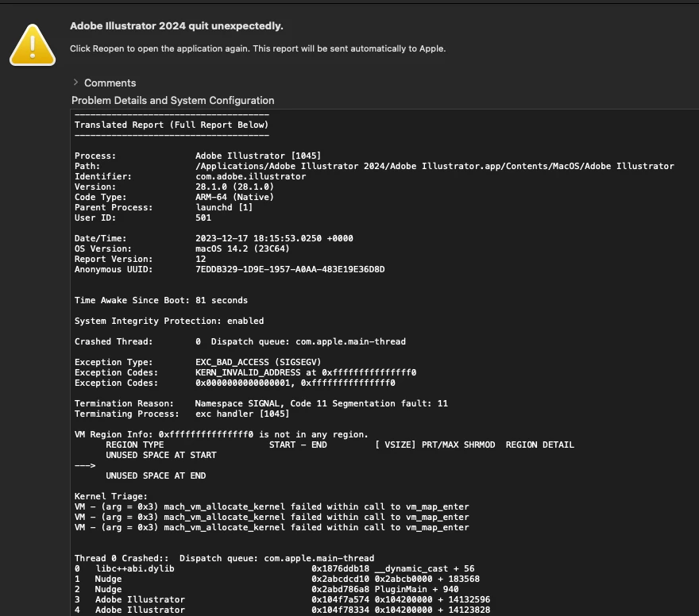Click the 'KERN_INVALID_ADDRESS at 0xfffffffffffffff0' line
The image size is (699, 616).
coord(306,372)
